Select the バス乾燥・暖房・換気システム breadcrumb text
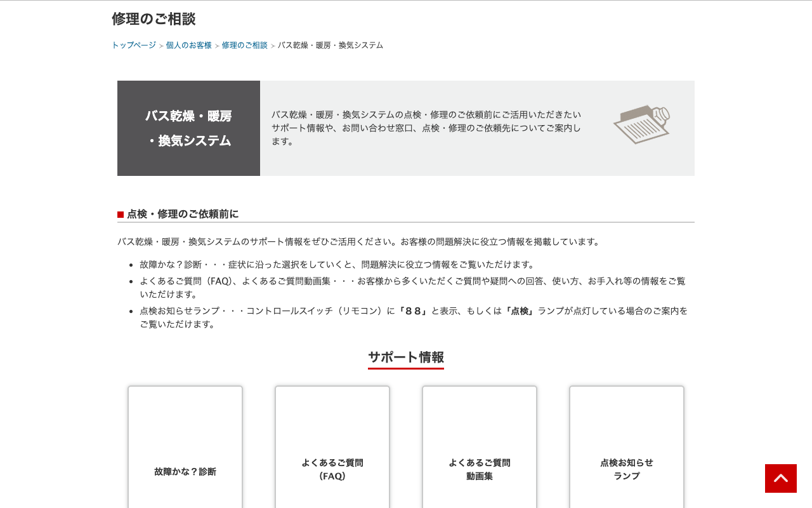Image resolution: width=812 pixels, height=508 pixels. tap(331, 45)
